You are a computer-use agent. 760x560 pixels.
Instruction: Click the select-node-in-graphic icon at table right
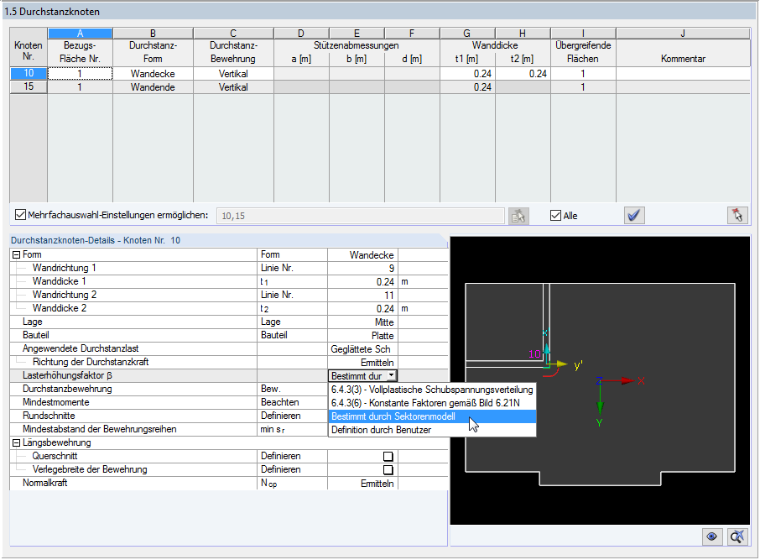click(x=737, y=215)
